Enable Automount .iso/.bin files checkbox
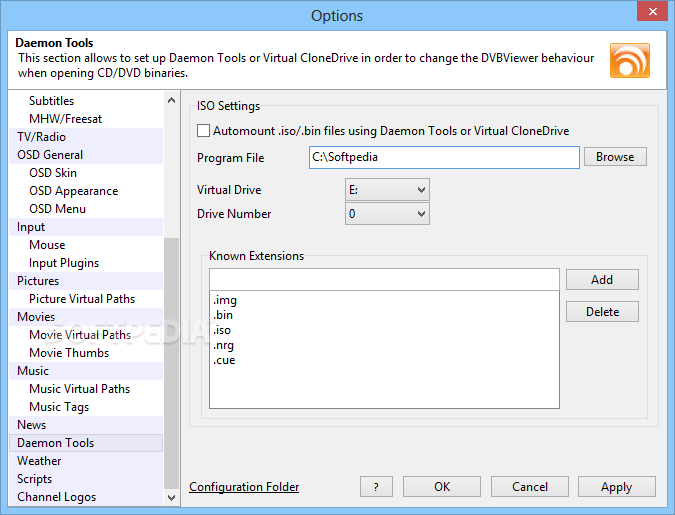The width and height of the screenshot is (675, 515). point(203,130)
